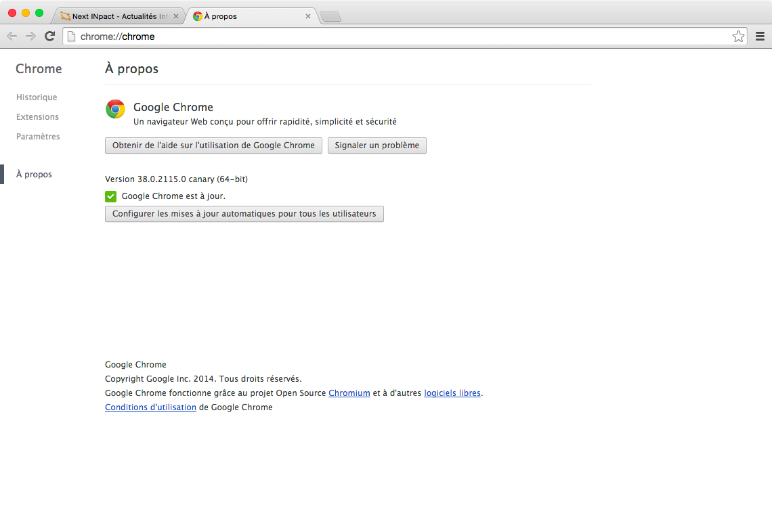Click the green up-to-date checkmark icon

pos(111,196)
